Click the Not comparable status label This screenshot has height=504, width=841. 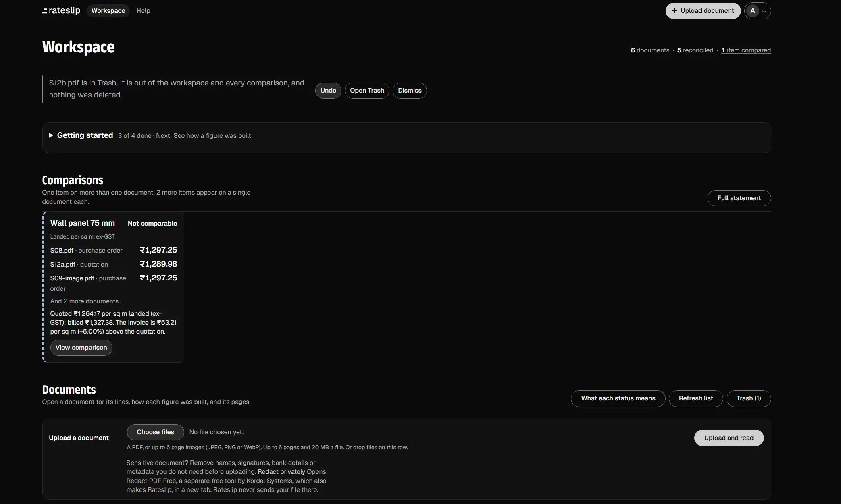pos(152,224)
